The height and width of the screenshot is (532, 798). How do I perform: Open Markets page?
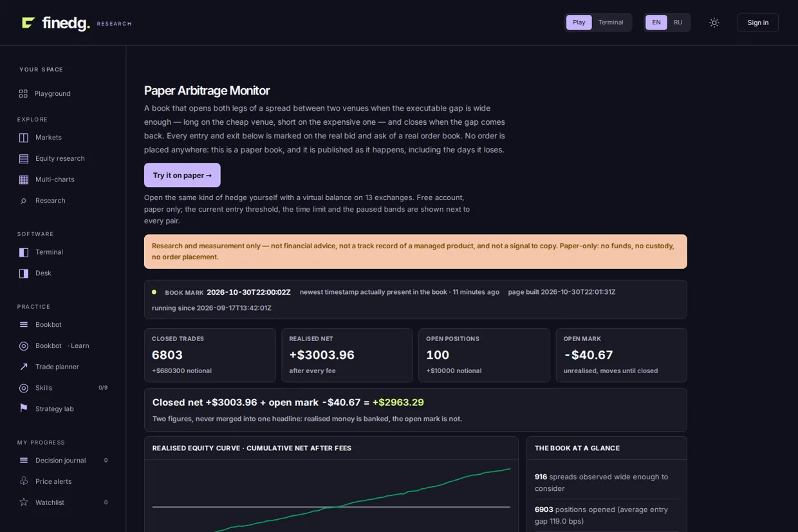coord(48,138)
